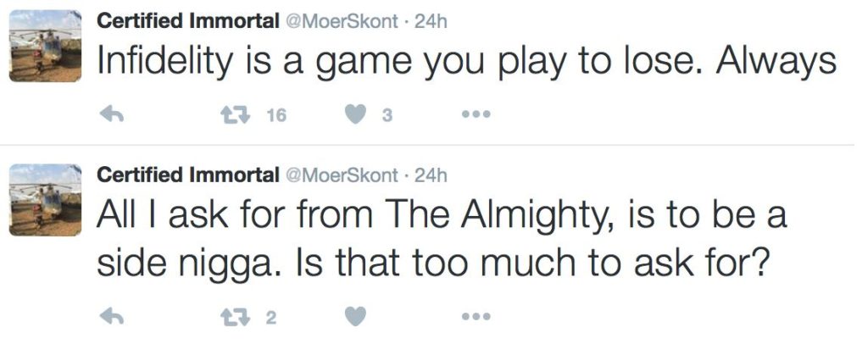Click @MoerSkont handle on the Infidelity tweet

coord(343,23)
